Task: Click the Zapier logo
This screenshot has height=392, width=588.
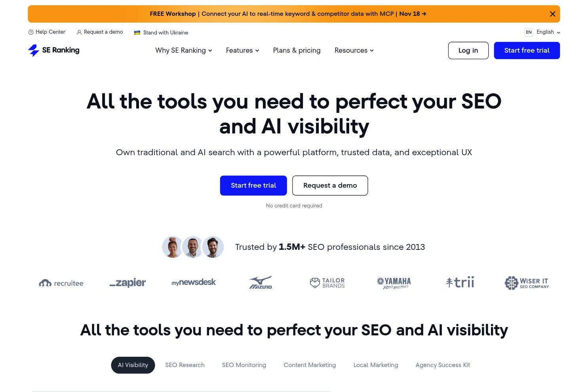Action: (x=127, y=283)
